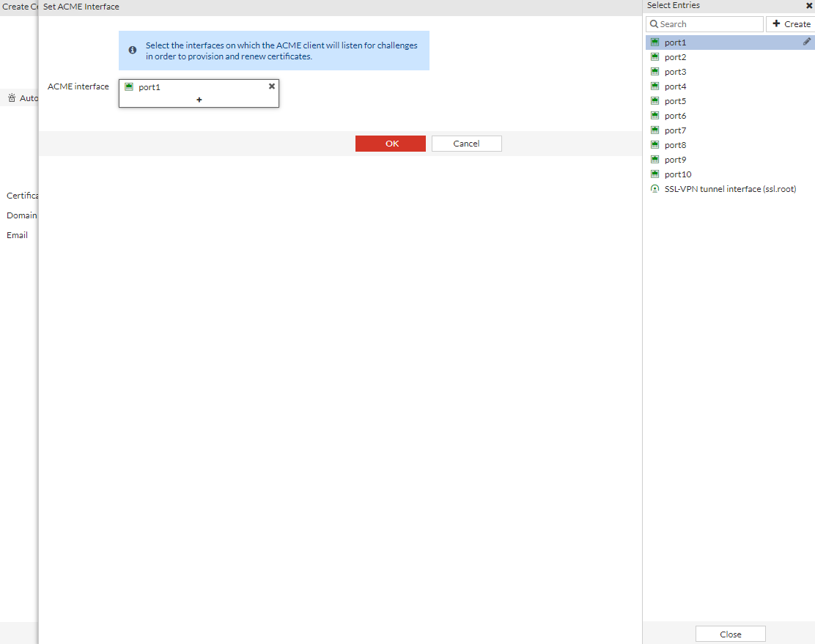Viewport: 815px width, 644px height.
Task: Click the magnifier icon in Search box
Action: [x=654, y=24]
